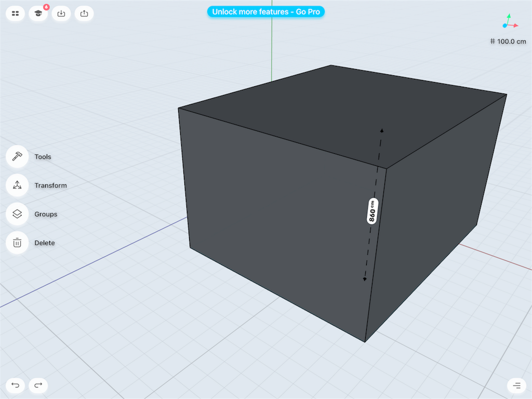532x399 pixels.
Task: Open grid size 100.0 cm setting
Action: click(x=508, y=42)
